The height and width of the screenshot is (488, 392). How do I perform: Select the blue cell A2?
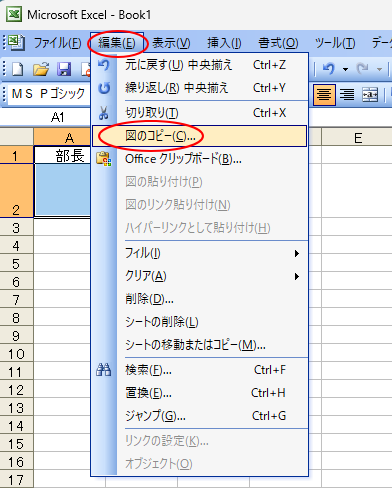[x=62, y=190]
